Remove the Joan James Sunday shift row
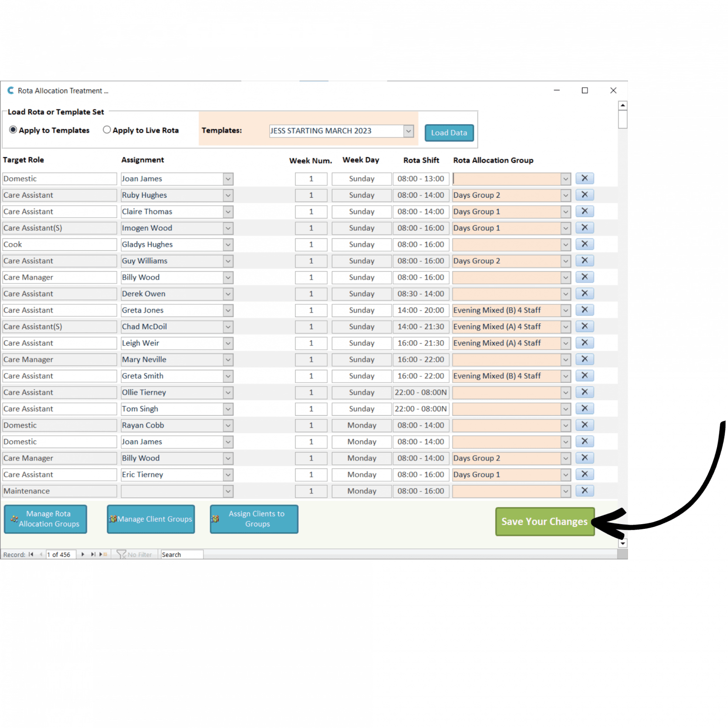 coord(584,179)
